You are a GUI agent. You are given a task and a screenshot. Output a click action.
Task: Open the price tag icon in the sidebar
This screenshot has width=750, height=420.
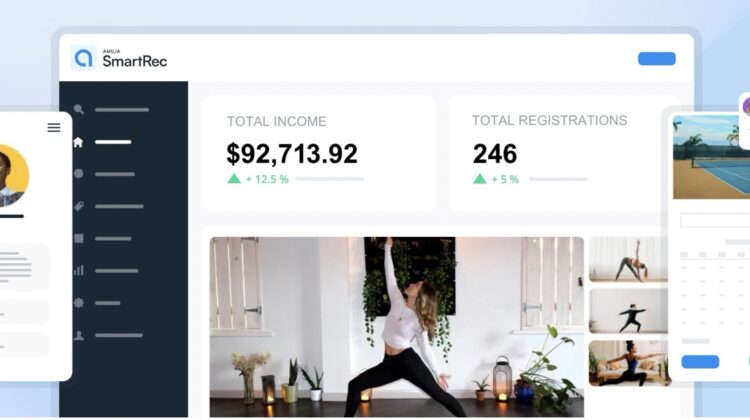click(x=79, y=206)
